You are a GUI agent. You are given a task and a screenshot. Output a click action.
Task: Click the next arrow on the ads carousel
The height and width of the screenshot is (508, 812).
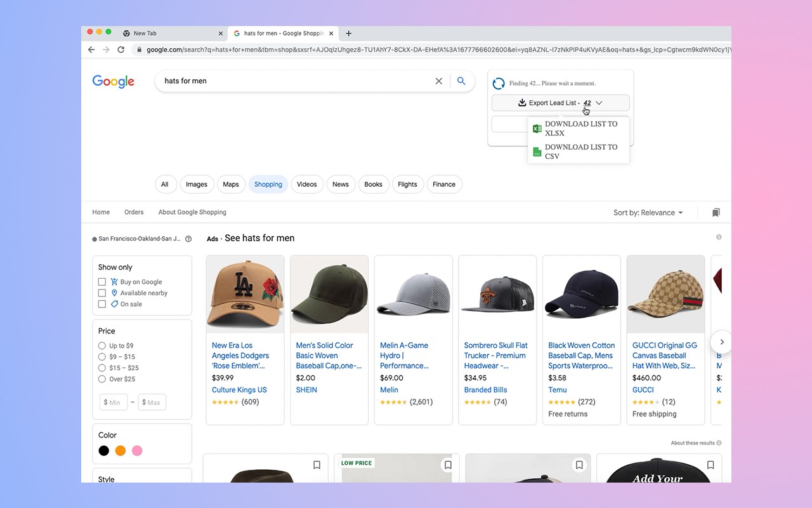(721, 342)
